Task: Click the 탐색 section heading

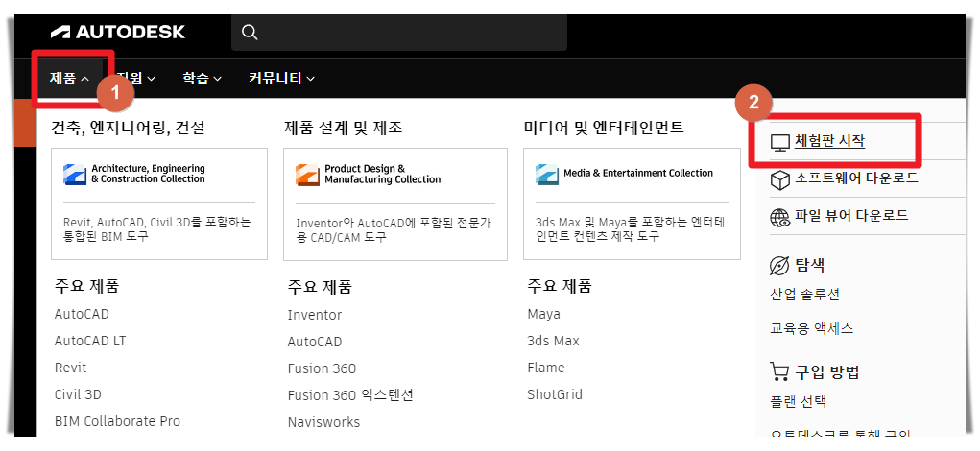Action: tap(811, 266)
